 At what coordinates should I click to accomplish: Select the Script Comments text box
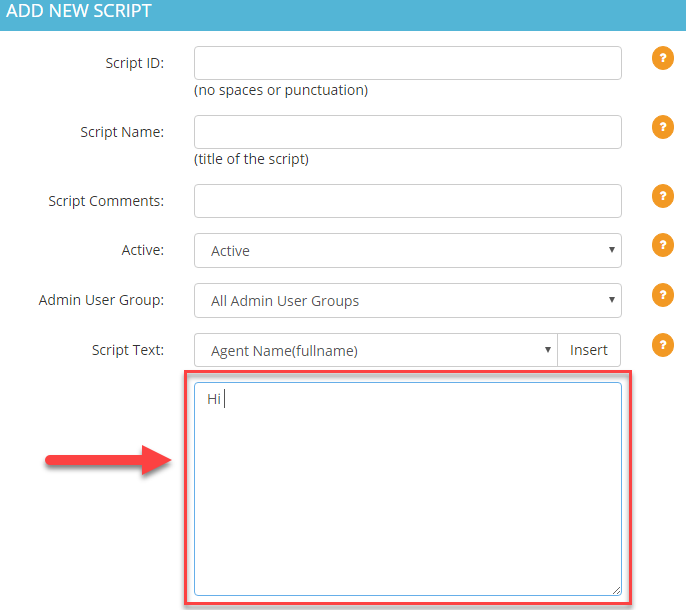[x=408, y=201]
